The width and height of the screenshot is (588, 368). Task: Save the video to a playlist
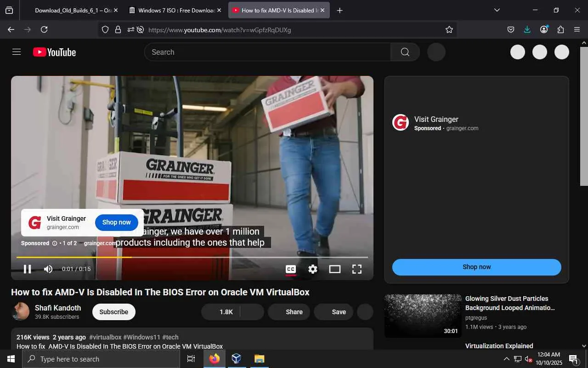(334, 312)
